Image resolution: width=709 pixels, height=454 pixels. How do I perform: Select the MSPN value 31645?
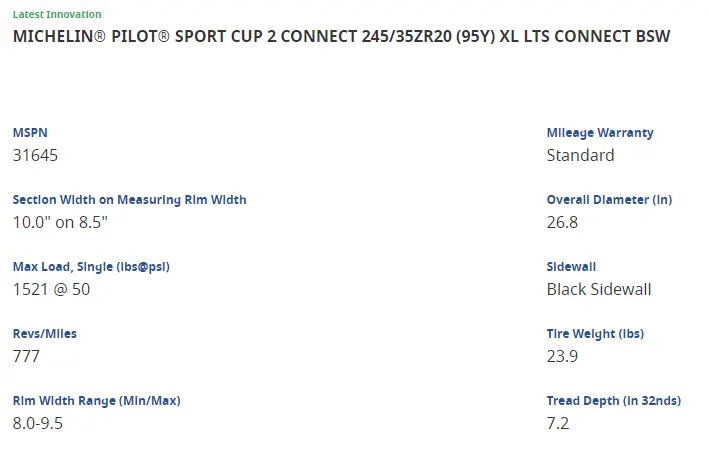(36, 155)
